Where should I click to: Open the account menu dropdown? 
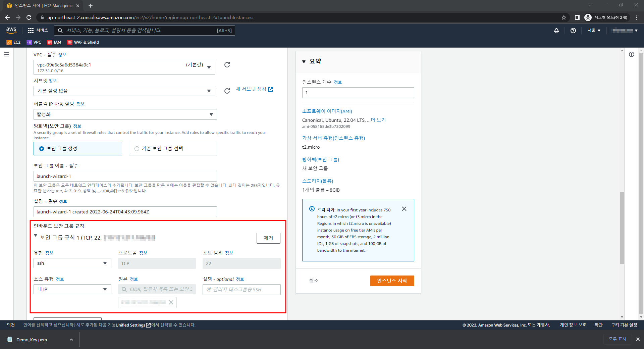click(x=625, y=31)
